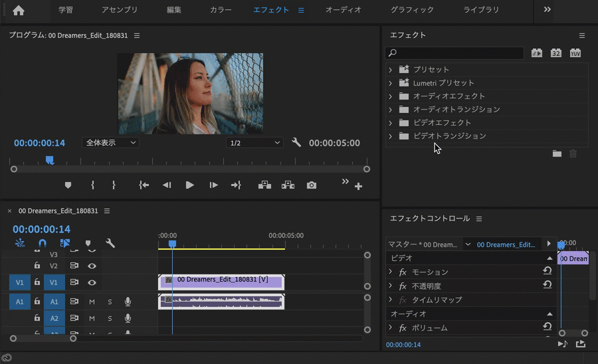Select 00 Dreamers_Edit video clip
598x364 pixels.
pyautogui.click(x=221, y=282)
